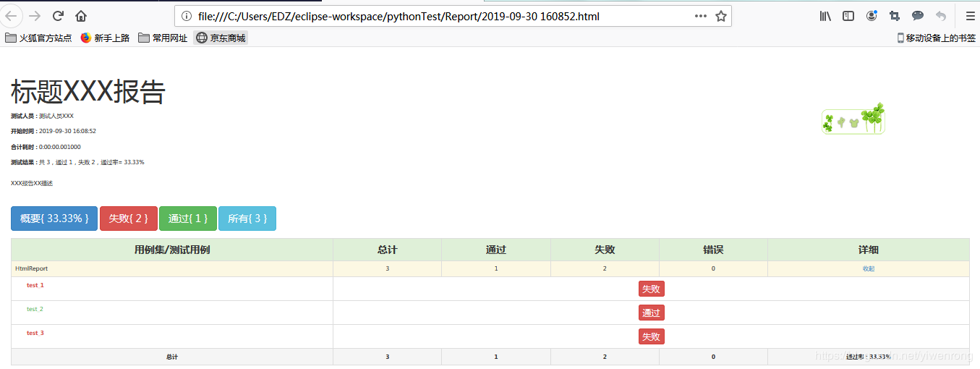Open 移动设备上的书签
This screenshot has height=369, width=980.
click(x=937, y=38)
